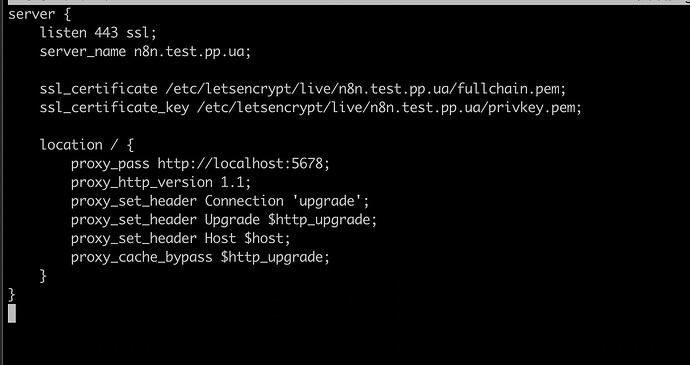Place cursor on "ssl" after listen 443
This screenshot has width=690, height=365.
point(141,33)
